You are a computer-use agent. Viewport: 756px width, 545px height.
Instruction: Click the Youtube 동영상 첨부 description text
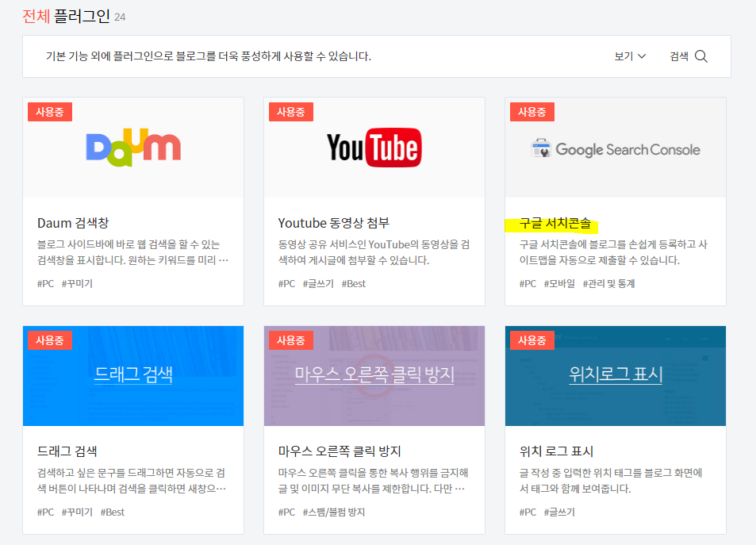point(374,252)
